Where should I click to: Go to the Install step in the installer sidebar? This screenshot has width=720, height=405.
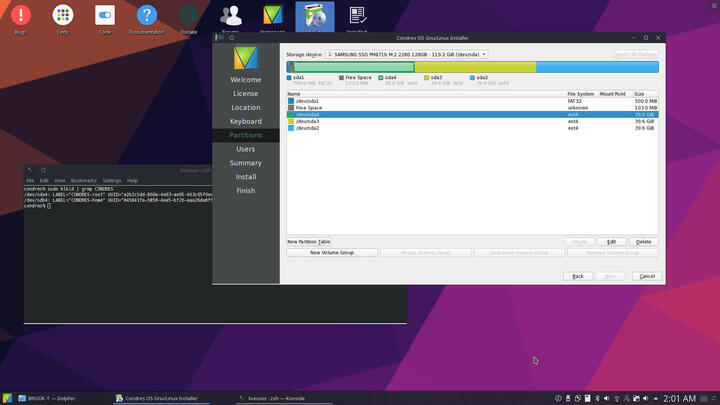coord(246,176)
